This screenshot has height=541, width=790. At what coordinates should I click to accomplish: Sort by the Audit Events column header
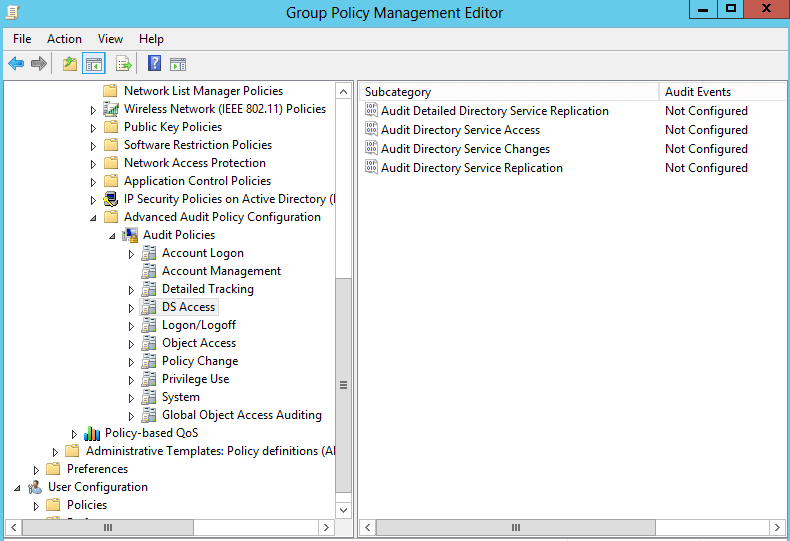698,92
